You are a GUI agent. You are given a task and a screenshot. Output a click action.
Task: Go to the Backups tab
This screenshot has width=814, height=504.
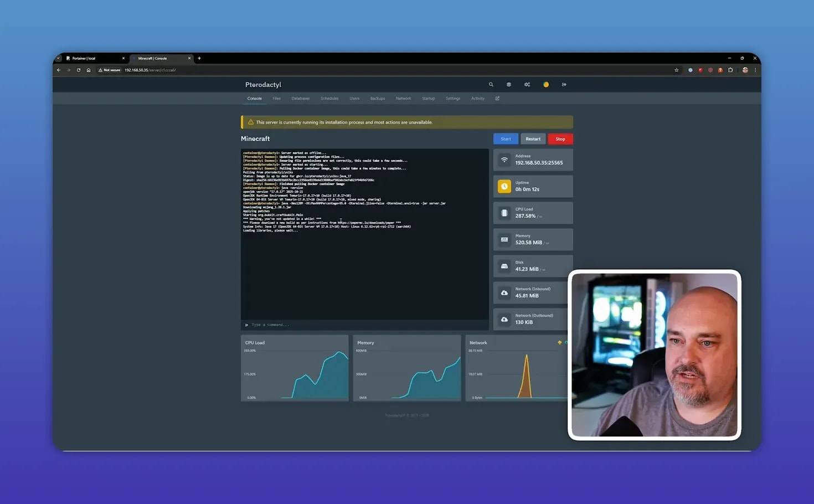378,99
